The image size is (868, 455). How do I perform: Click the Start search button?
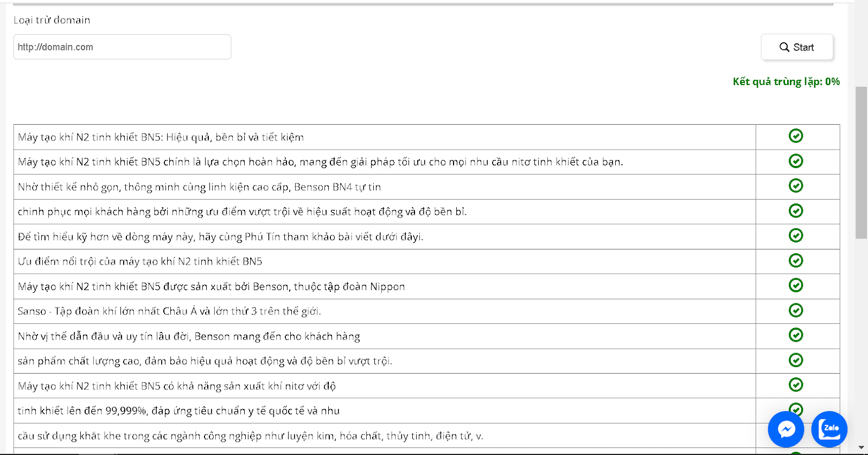coord(796,47)
